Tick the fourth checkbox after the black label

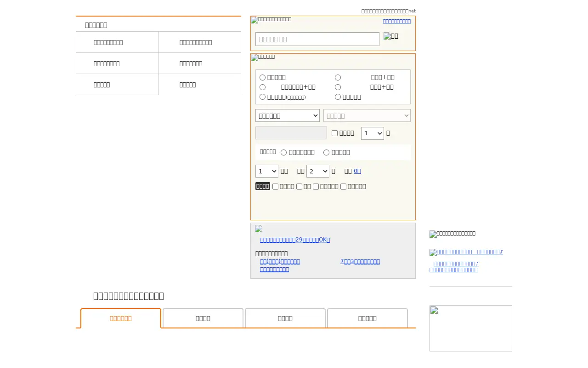[344, 186]
